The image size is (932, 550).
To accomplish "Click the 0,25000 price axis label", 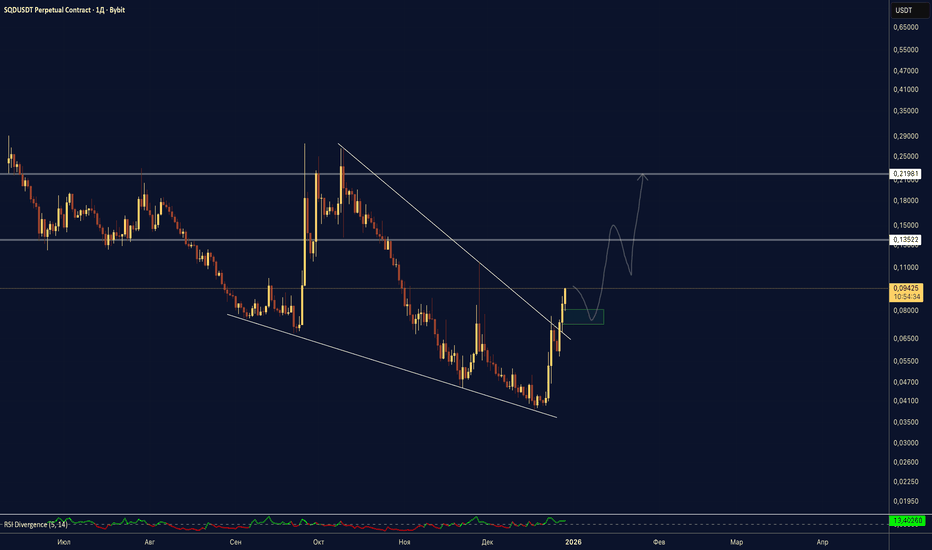I will (x=905, y=156).
